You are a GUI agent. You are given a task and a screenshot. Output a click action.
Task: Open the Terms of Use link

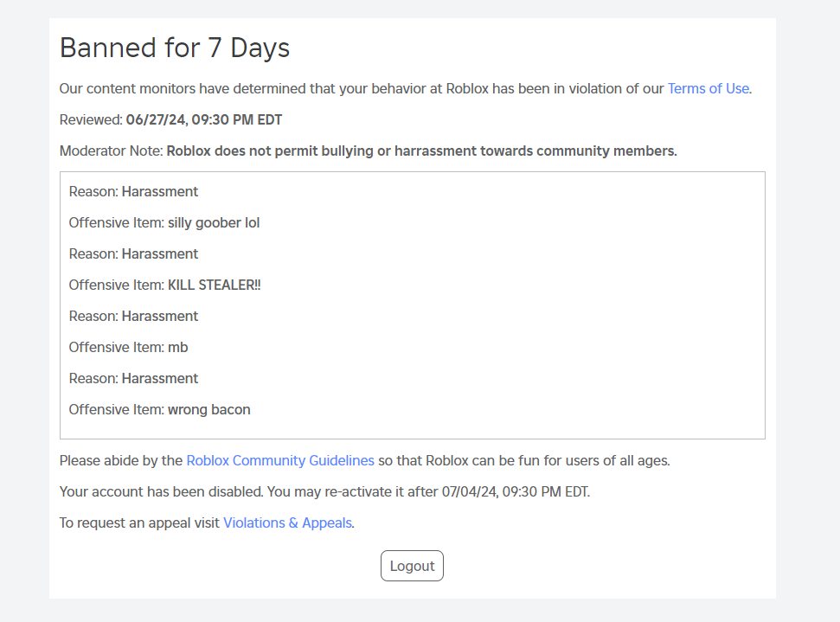click(x=708, y=88)
